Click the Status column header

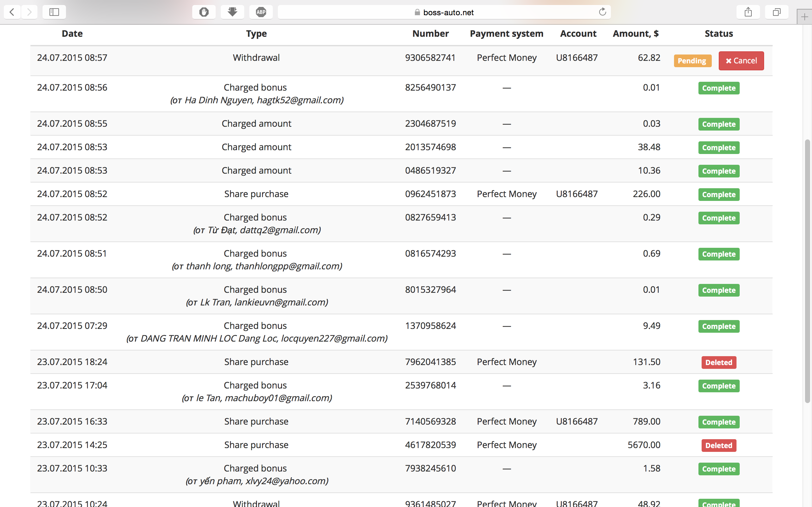[x=718, y=34]
